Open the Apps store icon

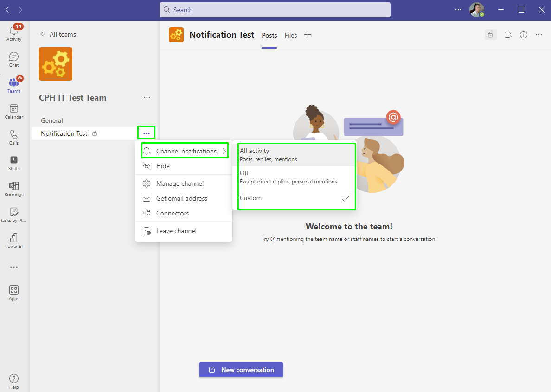(x=14, y=293)
